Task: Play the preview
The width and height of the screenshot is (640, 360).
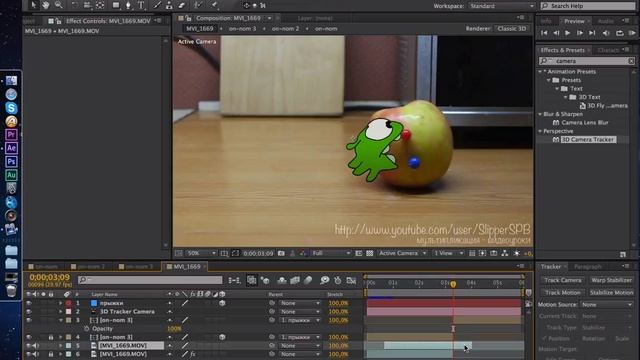Action: click(x=567, y=33)
